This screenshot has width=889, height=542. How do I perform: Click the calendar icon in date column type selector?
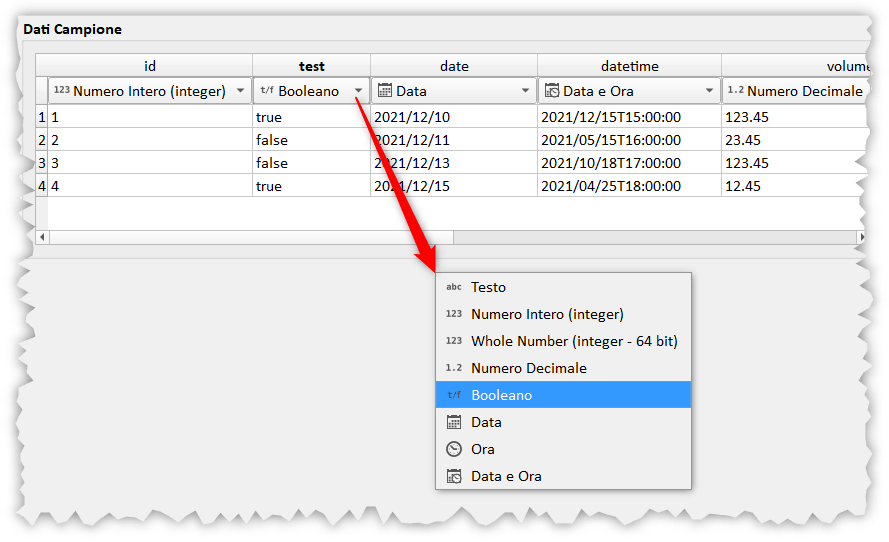(x=385, y=91)
